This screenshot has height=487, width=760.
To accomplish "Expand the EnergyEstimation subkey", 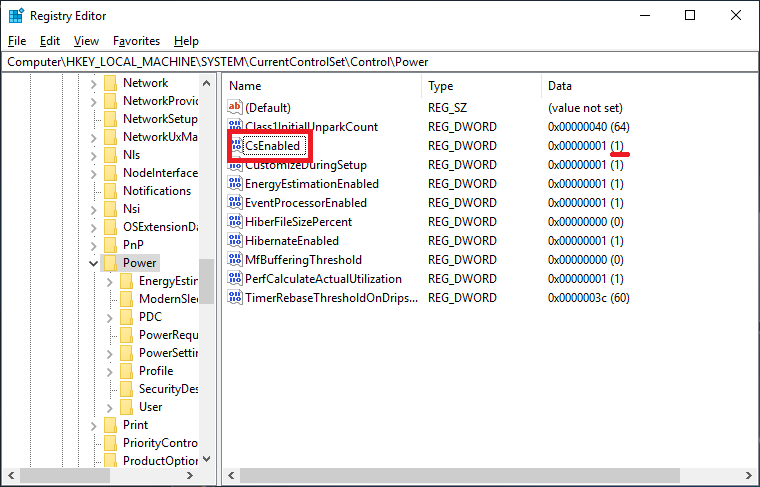I will (110, 282).
